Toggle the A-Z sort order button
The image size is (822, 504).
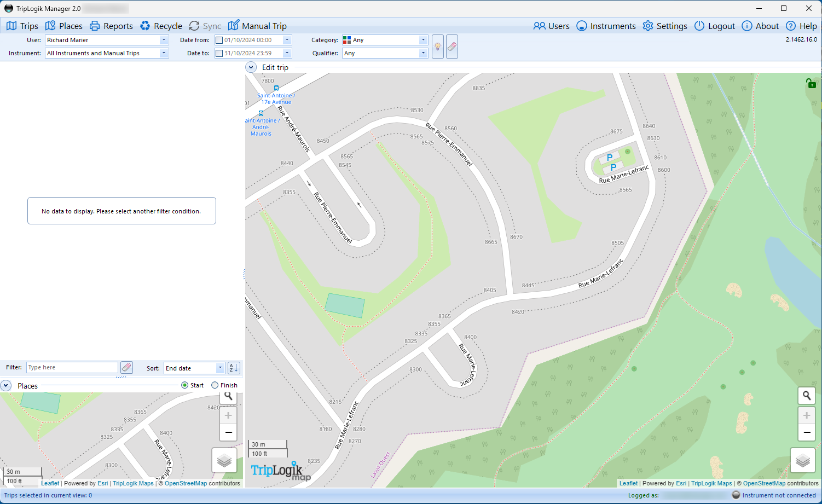coord(234,368)
